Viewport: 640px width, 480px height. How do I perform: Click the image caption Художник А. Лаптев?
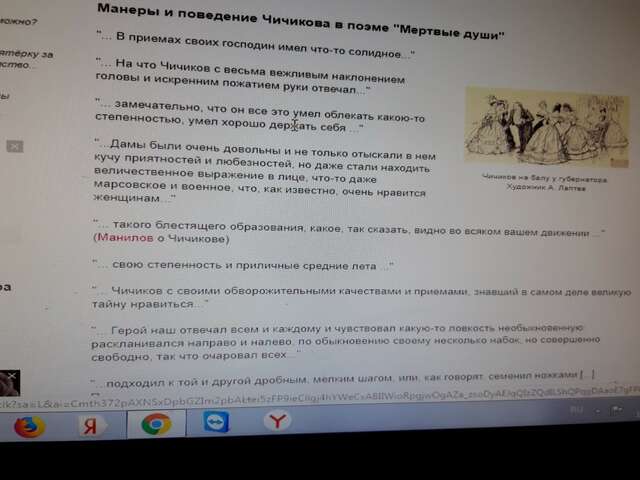tap(546, 188)
